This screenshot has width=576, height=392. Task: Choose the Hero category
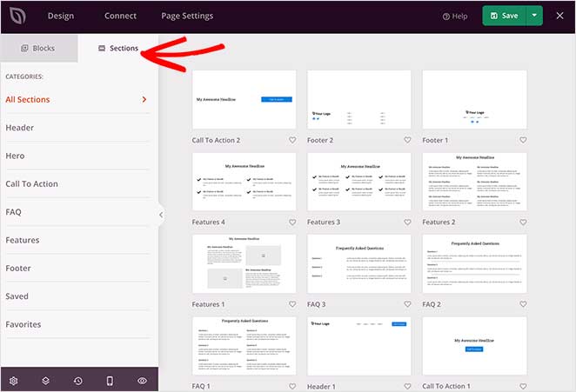[16, 156]
